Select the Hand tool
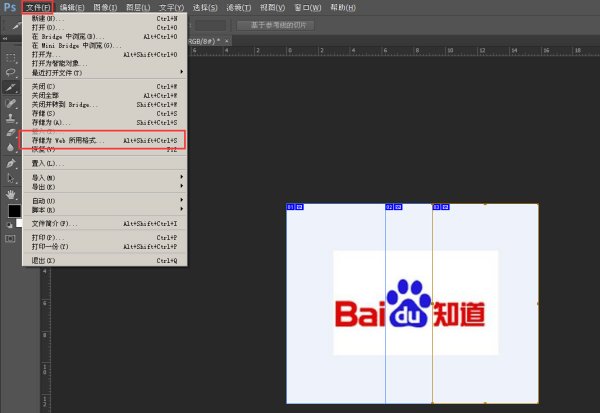This screenshot has width=600, height=413. click(x=11, y=194)
